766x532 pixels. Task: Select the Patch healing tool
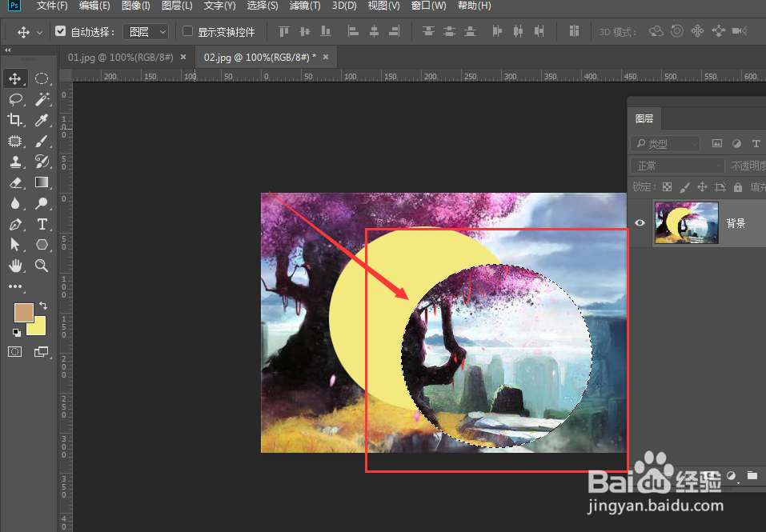click(x=15, y=142)
